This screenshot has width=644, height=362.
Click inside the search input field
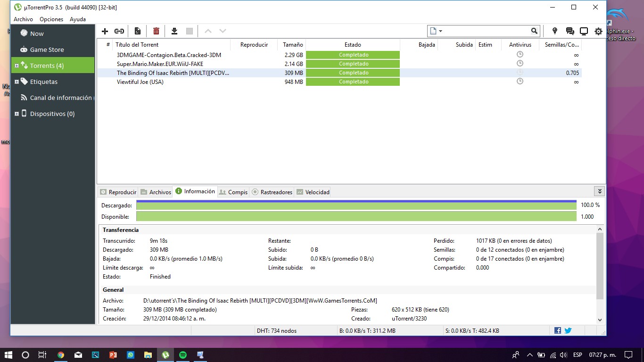(x=487, y=31)
